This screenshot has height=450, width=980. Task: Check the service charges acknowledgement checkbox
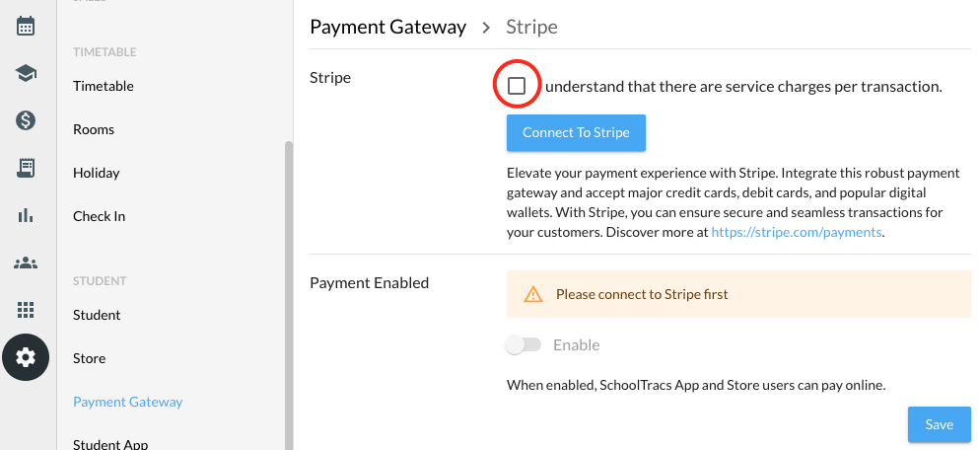(517, 86)
